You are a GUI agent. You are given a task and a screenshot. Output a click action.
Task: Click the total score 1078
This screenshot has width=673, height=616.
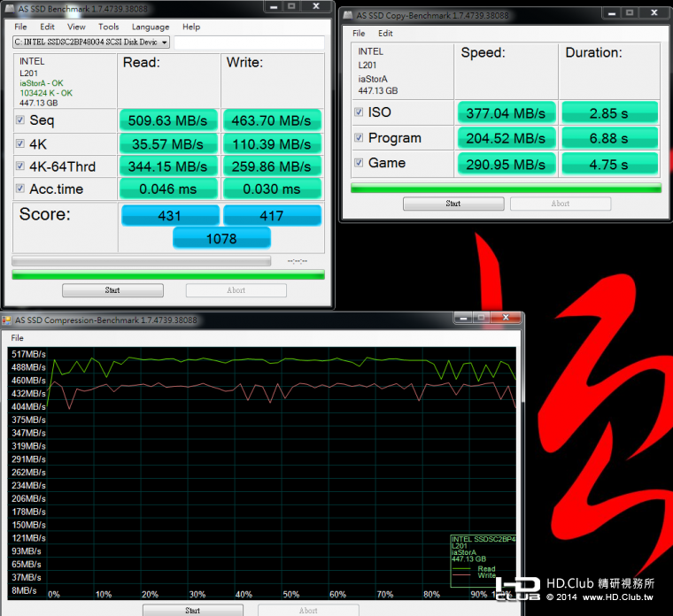tap(221, 238)
